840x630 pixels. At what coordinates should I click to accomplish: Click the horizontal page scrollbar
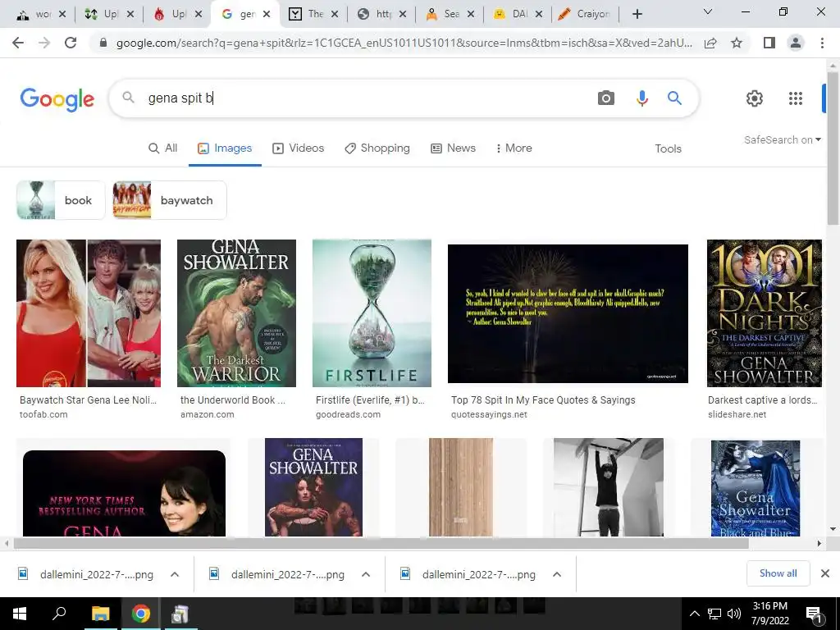tap(381, 543)
